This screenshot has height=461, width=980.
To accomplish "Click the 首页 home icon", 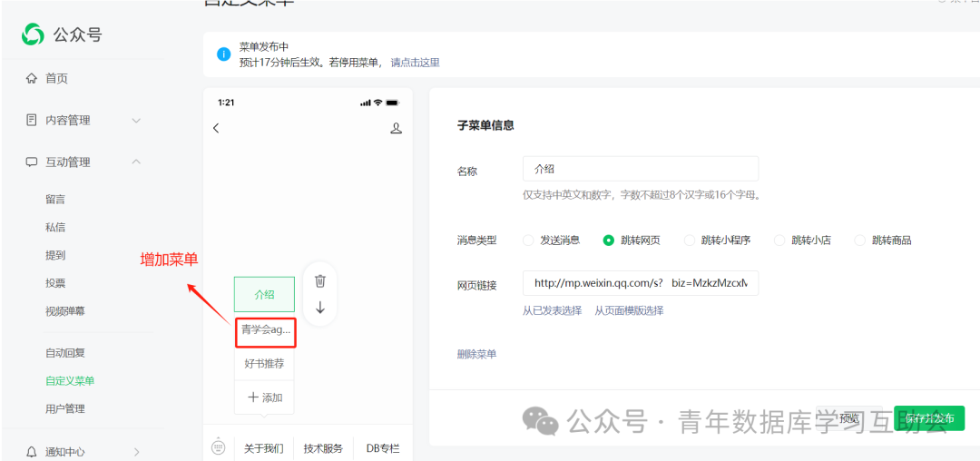I will 31,79.
